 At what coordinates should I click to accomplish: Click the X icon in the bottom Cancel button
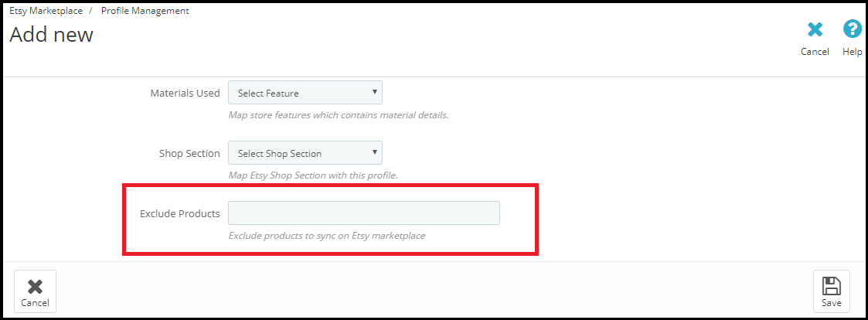tap(35, 287)
